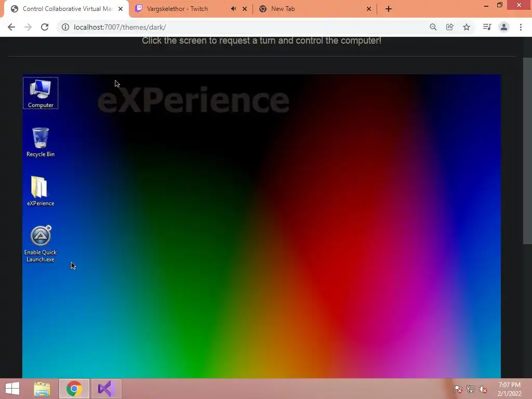Open Chrome three-dot menu
The width and height of the screenshot is (532, 399).
click(x=521, y=27)
